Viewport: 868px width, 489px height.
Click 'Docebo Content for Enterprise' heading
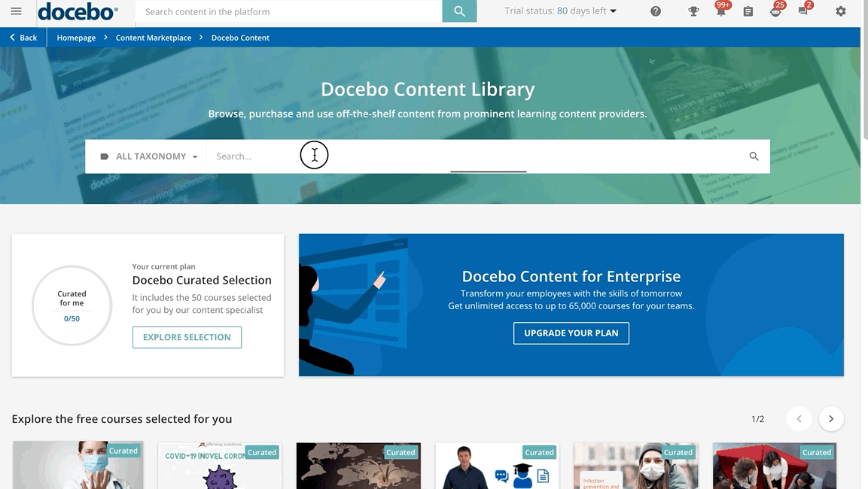coord(571,276)
